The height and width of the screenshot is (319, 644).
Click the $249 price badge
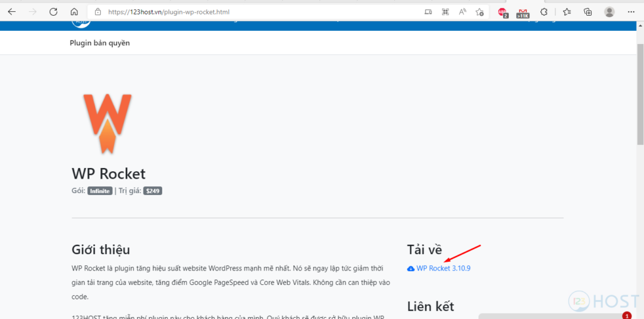click(153, 191)
